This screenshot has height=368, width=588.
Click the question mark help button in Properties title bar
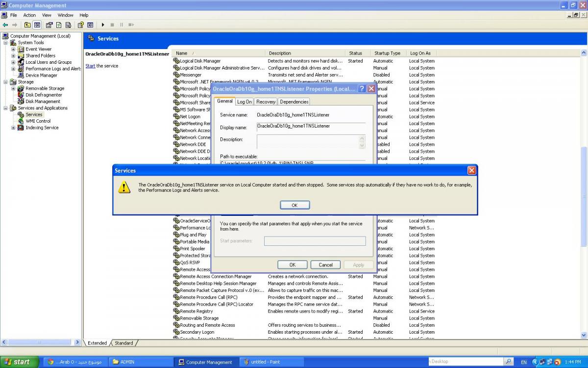point(362,89)
